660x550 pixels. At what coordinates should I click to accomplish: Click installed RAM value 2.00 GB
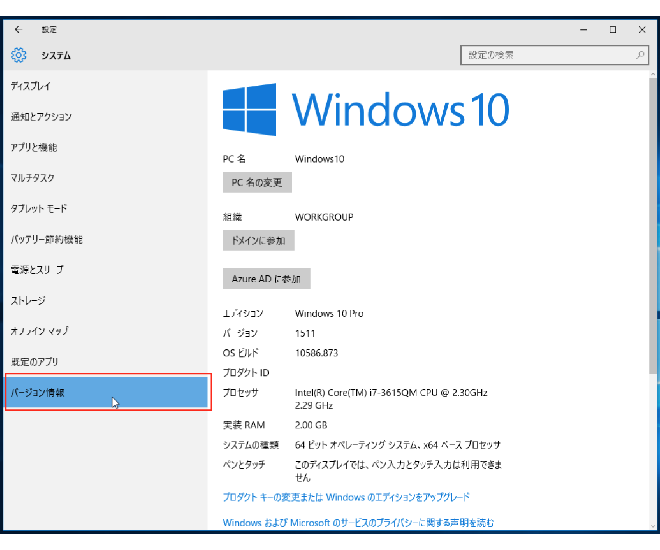311,425
